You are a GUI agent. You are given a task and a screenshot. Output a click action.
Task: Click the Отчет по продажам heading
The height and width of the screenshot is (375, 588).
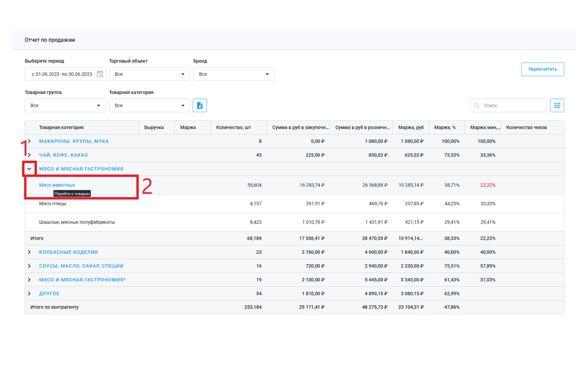tap(50, 40)
